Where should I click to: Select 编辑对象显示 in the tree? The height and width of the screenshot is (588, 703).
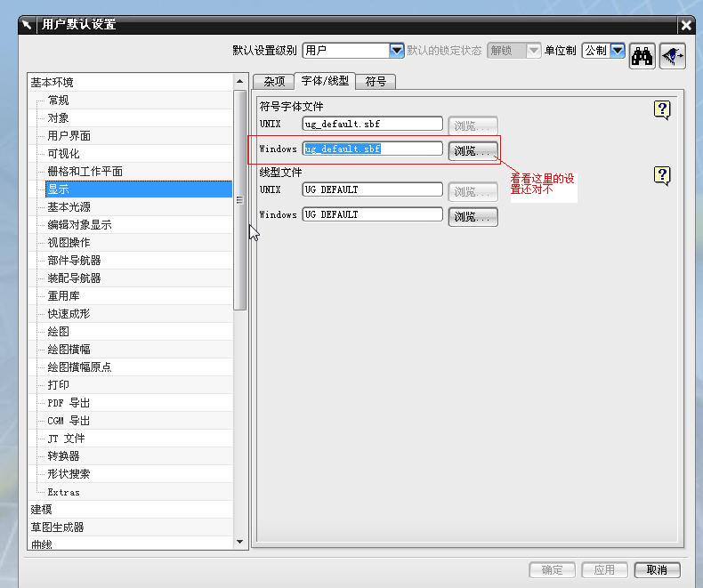pyautogui.click(x=80, y=224)
